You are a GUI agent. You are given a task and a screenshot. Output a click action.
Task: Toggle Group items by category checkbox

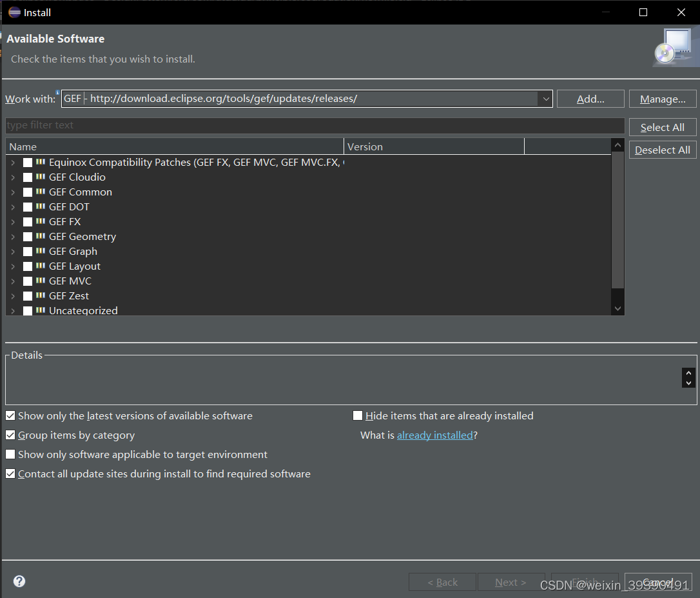coord(10,435)
